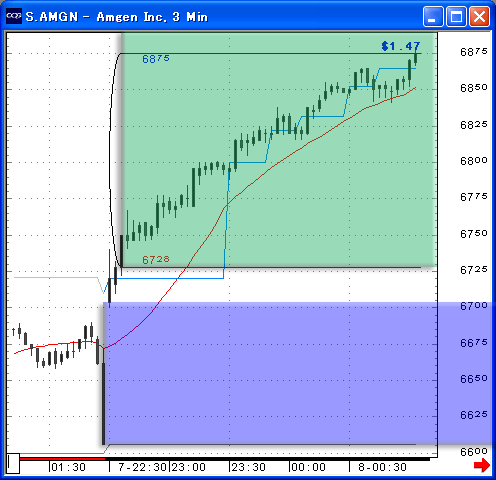Viewport: 496px width, 480px height.
Task: Click the 6728 entry line label
Action: coord(156,259)
